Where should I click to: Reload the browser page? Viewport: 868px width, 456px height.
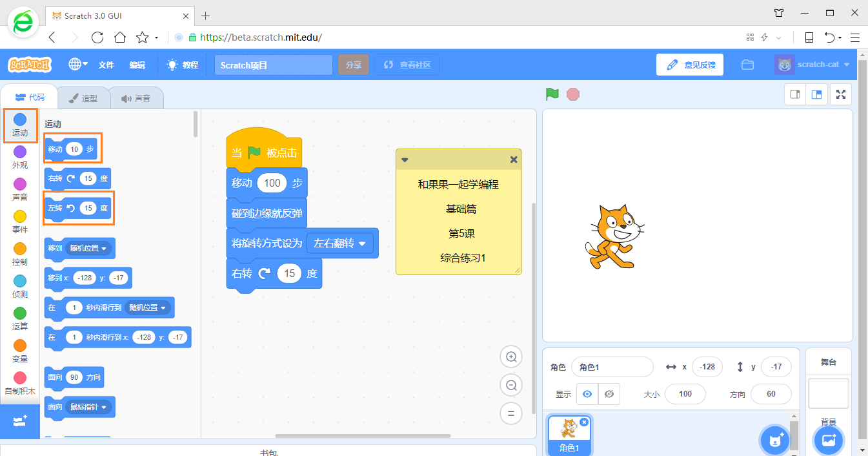(x=97, y=37)
